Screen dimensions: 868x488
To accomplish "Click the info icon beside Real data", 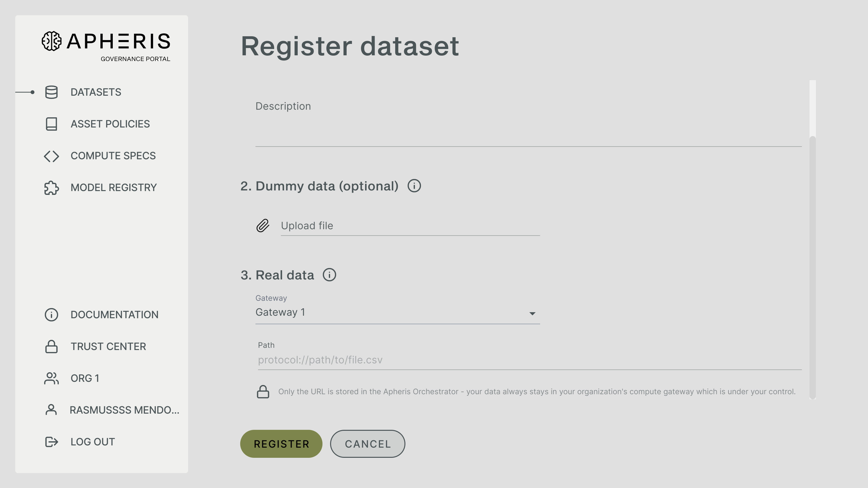I will pos(329,275).
